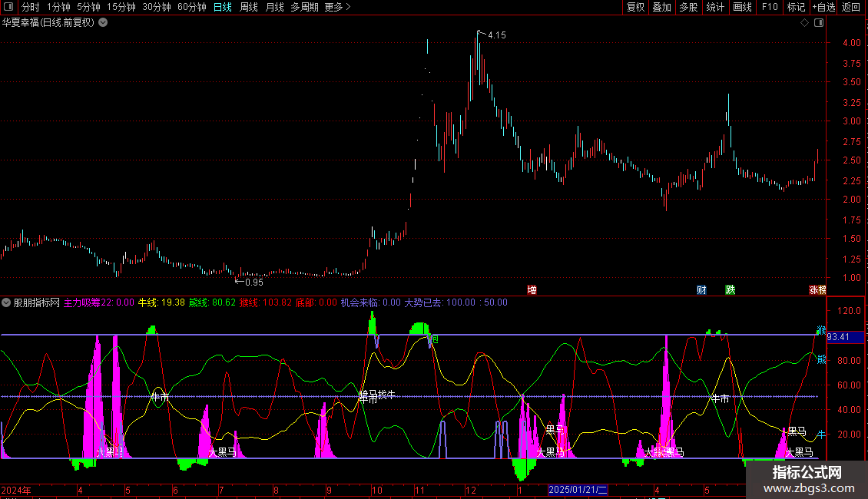Click the 熊线: 80.62 readout
The height and width of the screenshot is (499, 868).
[x=212, y=302]
